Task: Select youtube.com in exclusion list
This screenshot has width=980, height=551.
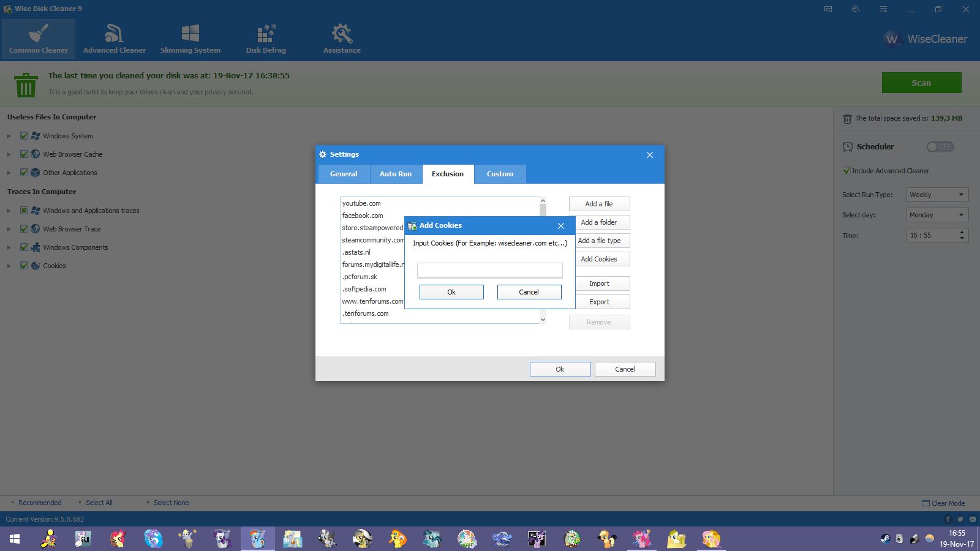Action: click(x=361, y=203)
